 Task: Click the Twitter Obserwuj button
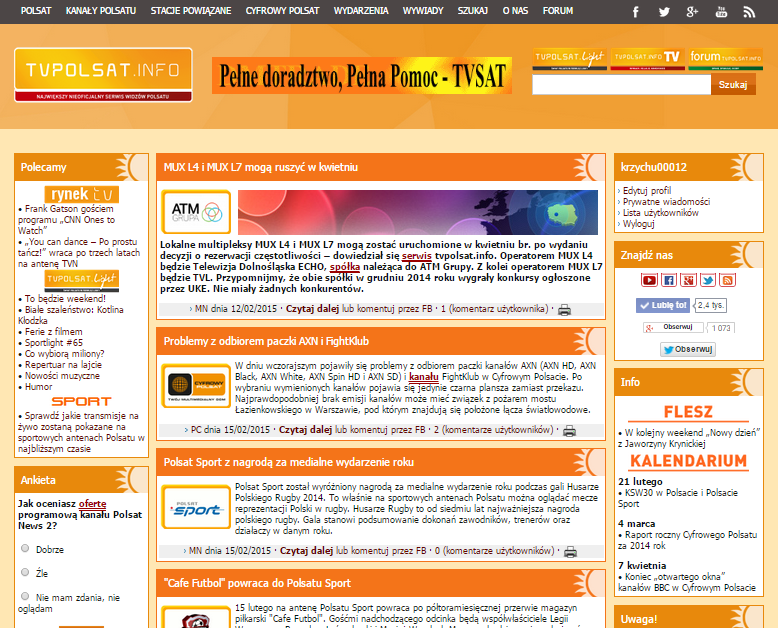(688, 349)
